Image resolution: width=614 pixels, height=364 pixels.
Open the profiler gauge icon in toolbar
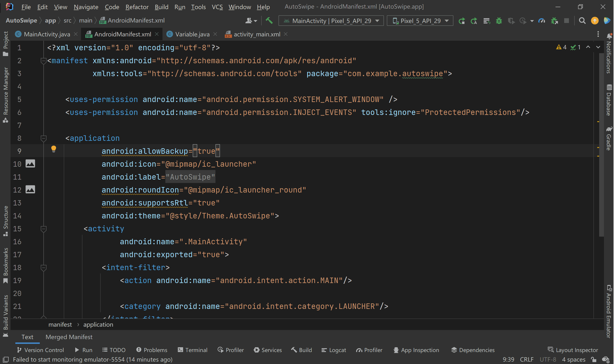542,21
